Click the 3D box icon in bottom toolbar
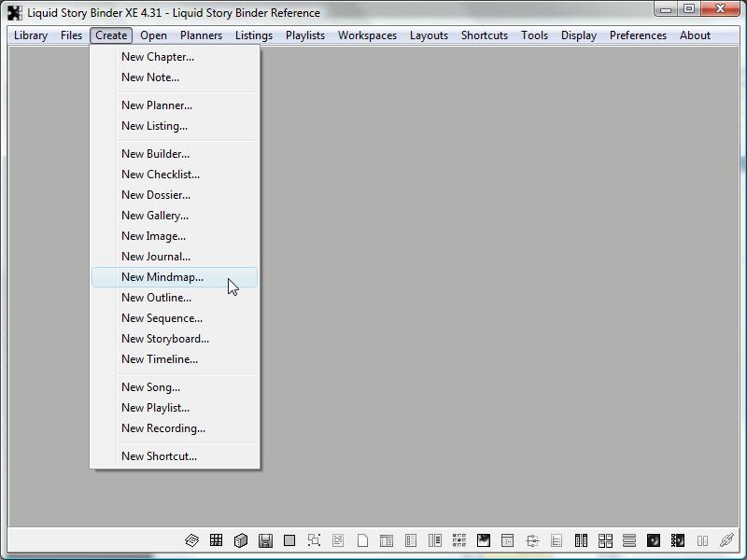The width and height of the screenshot is (747, 560). click(240, 540)
